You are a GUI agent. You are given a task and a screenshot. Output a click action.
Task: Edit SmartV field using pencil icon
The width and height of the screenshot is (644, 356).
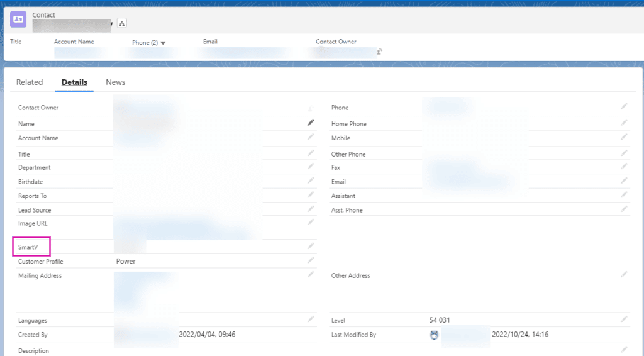(x=311, y=246)
